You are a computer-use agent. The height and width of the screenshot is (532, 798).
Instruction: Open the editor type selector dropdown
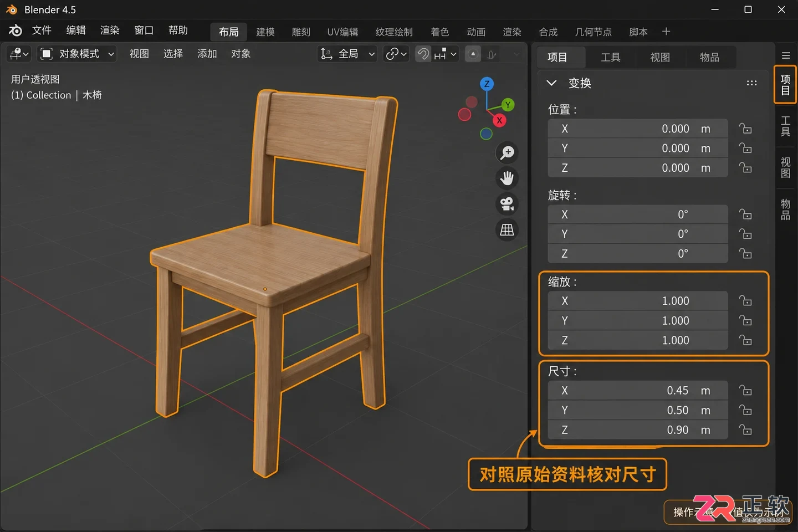[x=19, y=54]
